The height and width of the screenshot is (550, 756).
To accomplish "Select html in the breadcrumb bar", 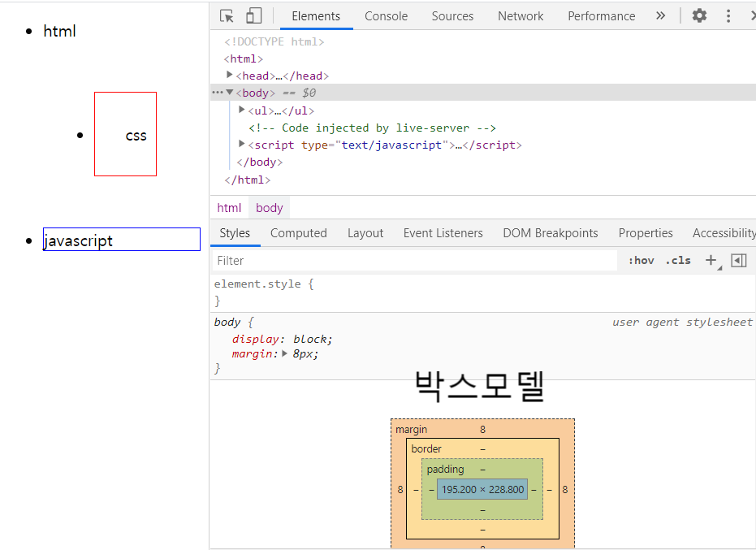I will tap(229, 208).
